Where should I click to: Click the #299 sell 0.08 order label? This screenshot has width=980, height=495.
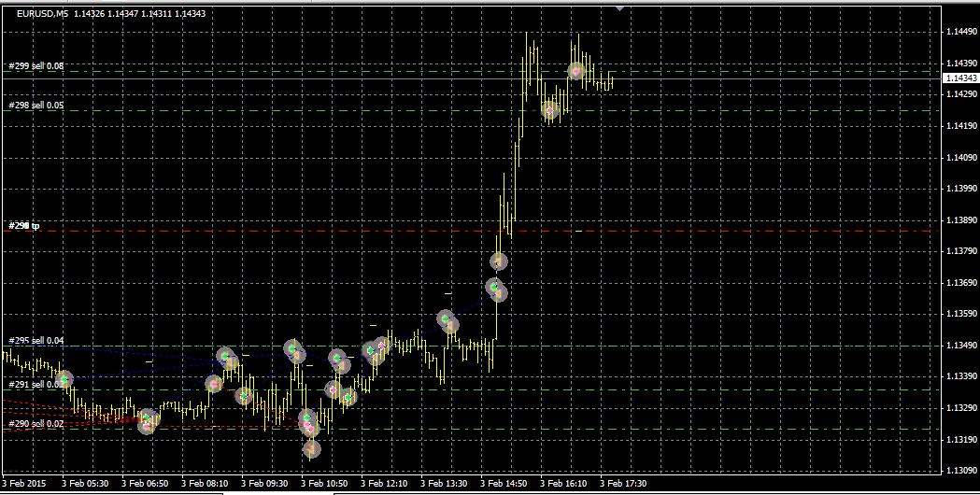36,65
